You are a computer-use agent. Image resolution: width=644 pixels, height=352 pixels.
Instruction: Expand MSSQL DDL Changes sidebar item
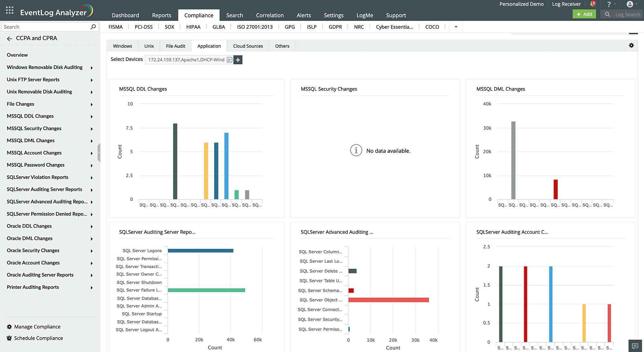(91, 117)
